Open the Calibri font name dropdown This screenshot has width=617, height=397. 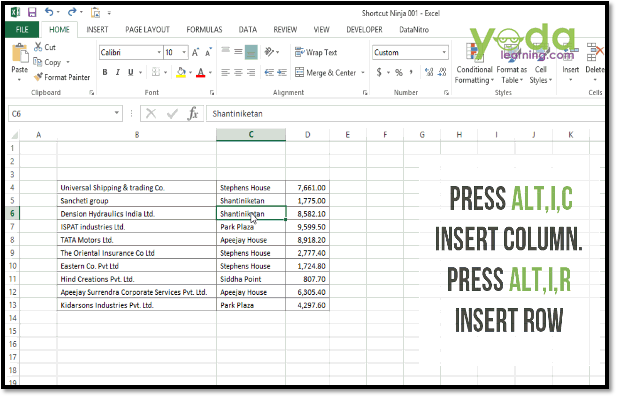point(159,52)
